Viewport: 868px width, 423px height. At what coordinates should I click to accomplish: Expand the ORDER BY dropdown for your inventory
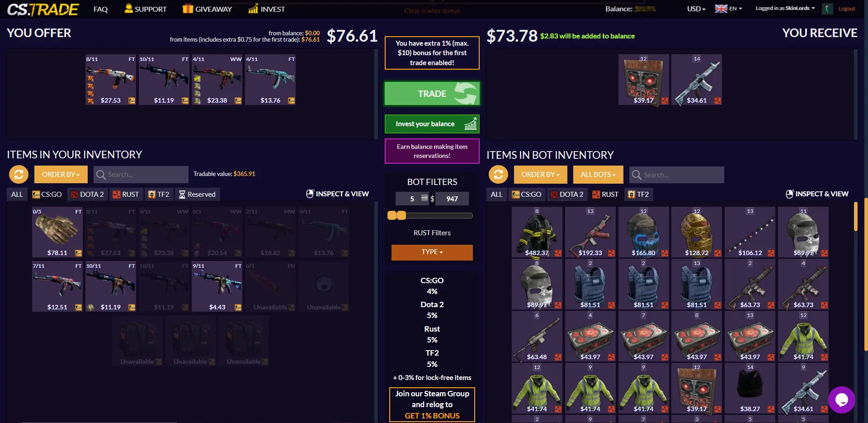[x=61, y=175]
